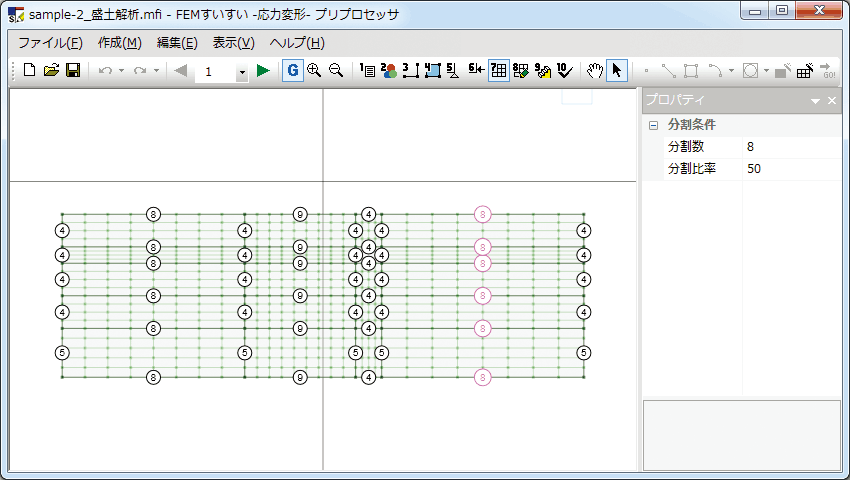Select step 9 yellow tag icon

(543, 71)
